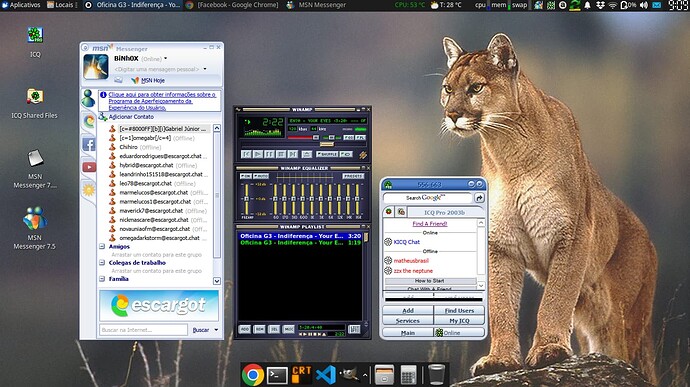Open file with Winamp eject button
The height and width of the screenshot is (387, 690).
point(307,154)
